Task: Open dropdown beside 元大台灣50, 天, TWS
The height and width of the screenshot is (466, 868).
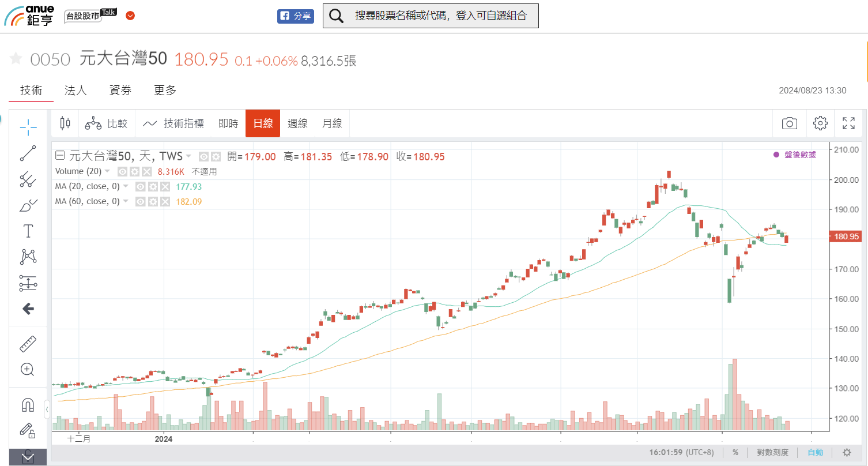Action: point(188,156)
